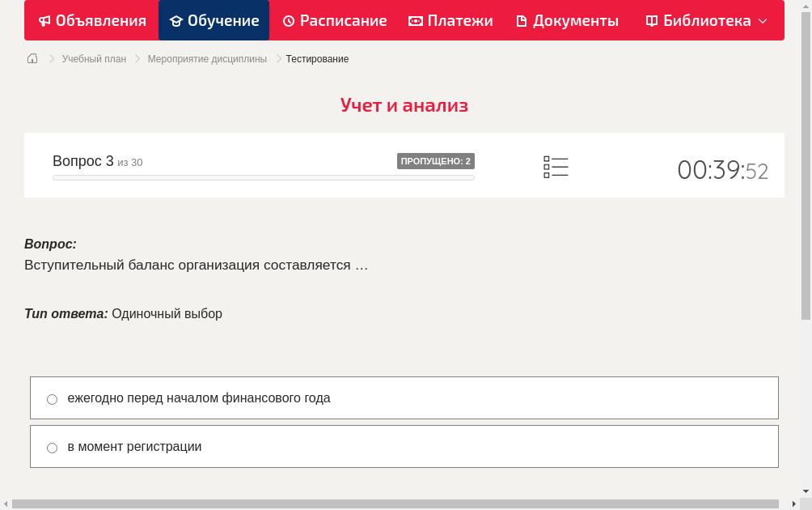Open the Мероприятие дисциплины breadcrumb link
The height and width of the screenshot is (510, 812).
(x=208, y=58)
